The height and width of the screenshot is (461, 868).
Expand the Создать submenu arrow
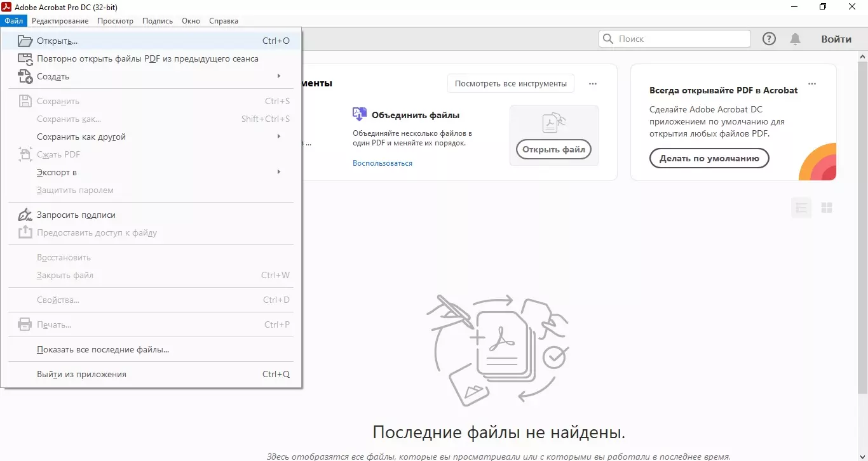click(279, 76)
